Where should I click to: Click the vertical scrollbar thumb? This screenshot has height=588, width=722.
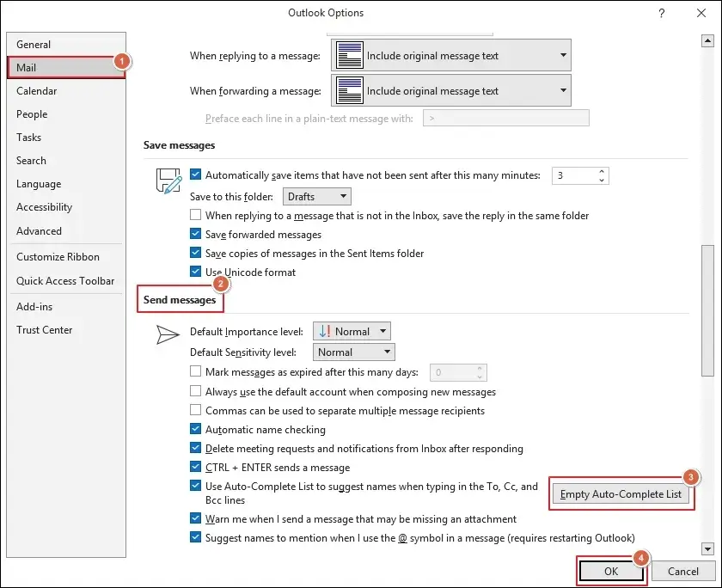[x=707, y=311]
